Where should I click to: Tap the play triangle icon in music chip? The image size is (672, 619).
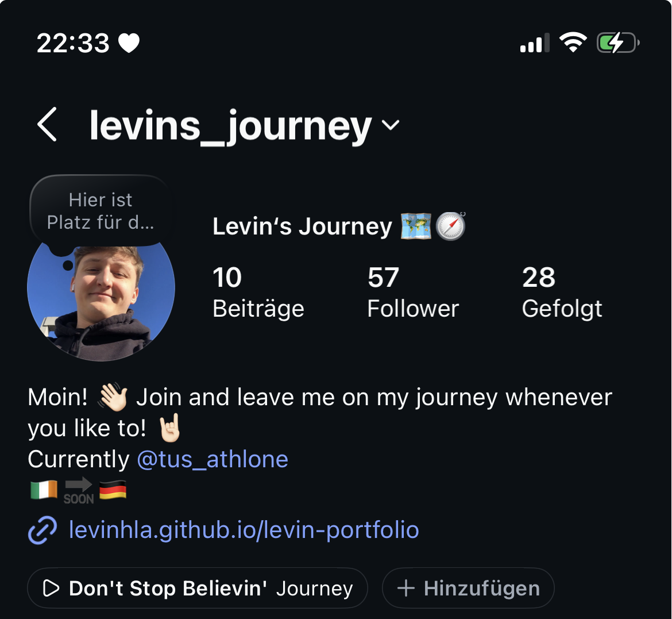coord(51,588)
